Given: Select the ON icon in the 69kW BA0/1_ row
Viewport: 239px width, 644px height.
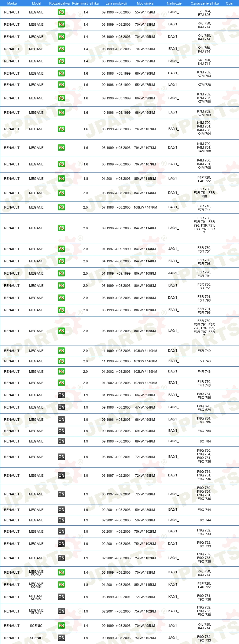Looking at the screenshot, I should pos(61,431).
